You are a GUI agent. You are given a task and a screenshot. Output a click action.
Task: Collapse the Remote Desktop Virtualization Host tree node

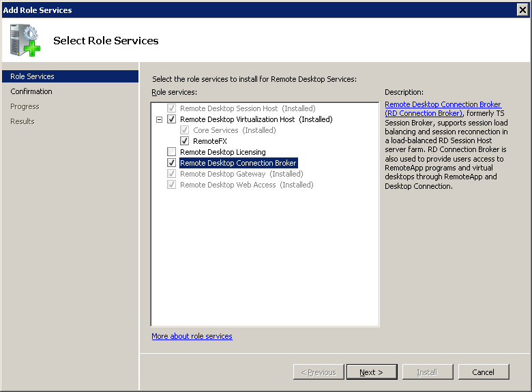pos(159,119)
